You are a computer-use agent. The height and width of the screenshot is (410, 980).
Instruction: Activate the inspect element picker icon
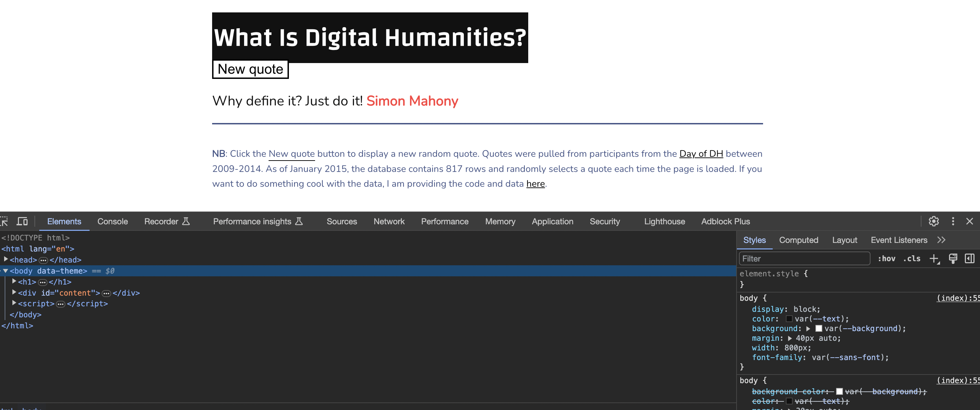[x=4, y=221]
